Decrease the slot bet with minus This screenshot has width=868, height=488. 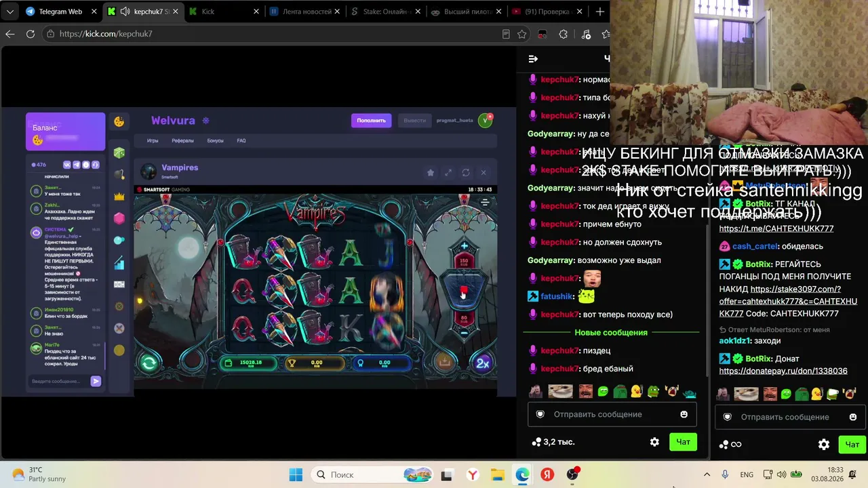pyautogui.click(x=464, y=333)
